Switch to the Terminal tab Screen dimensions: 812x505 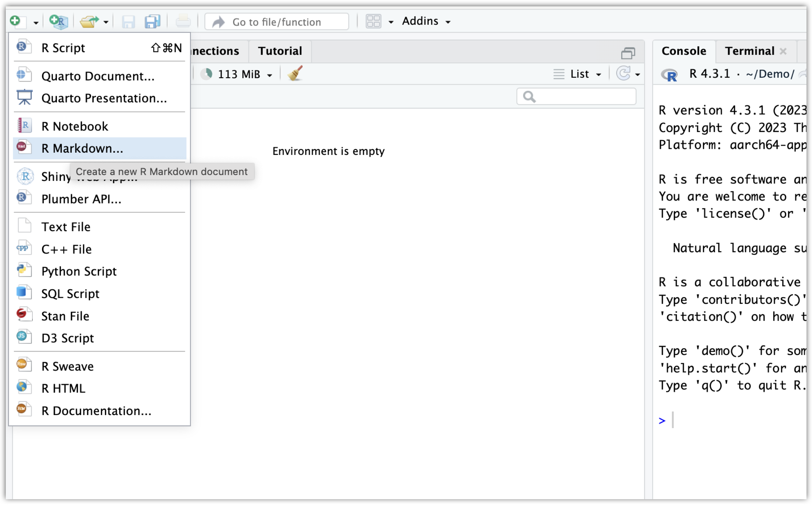[749, 51]
